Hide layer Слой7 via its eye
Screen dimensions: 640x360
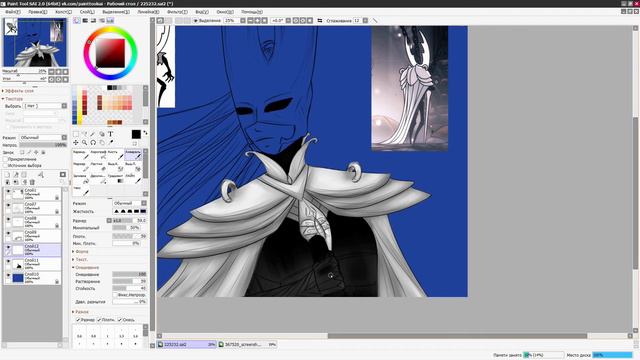(x=8, y=205)
